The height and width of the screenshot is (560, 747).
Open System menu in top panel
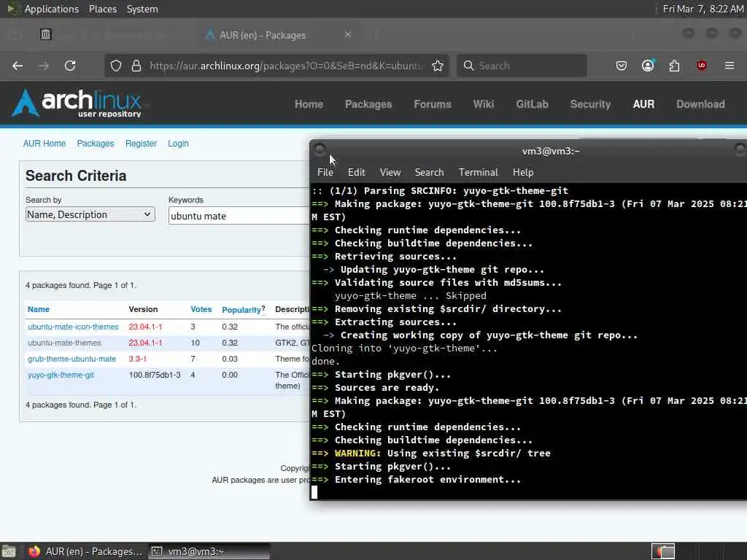[142, 9]
